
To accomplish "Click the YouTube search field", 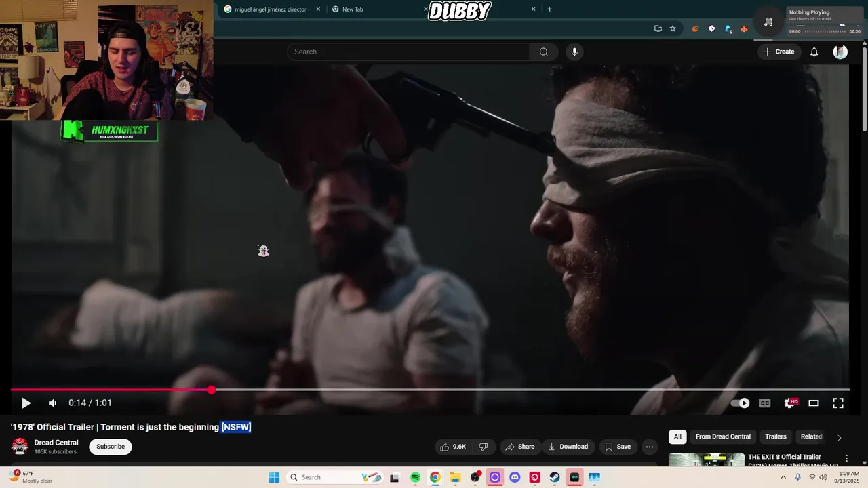I will 408,52.
